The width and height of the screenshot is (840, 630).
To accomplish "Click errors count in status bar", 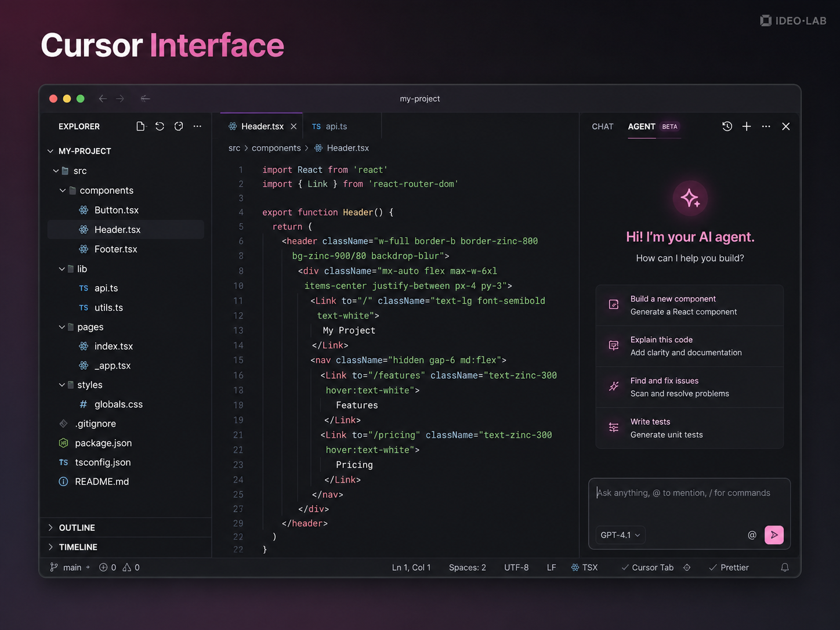I will (x=107, y=567).
